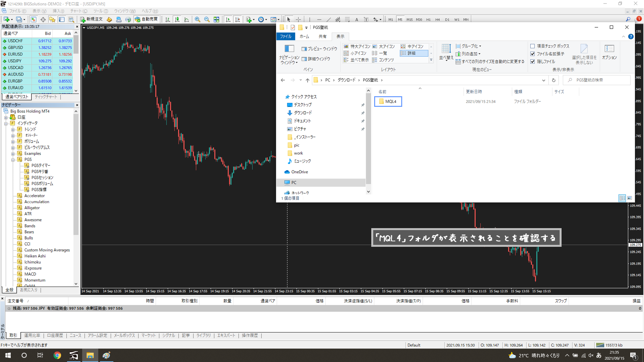Collapse the PGS indicator folder
The image size is (644, 362).
click(13, 160)
